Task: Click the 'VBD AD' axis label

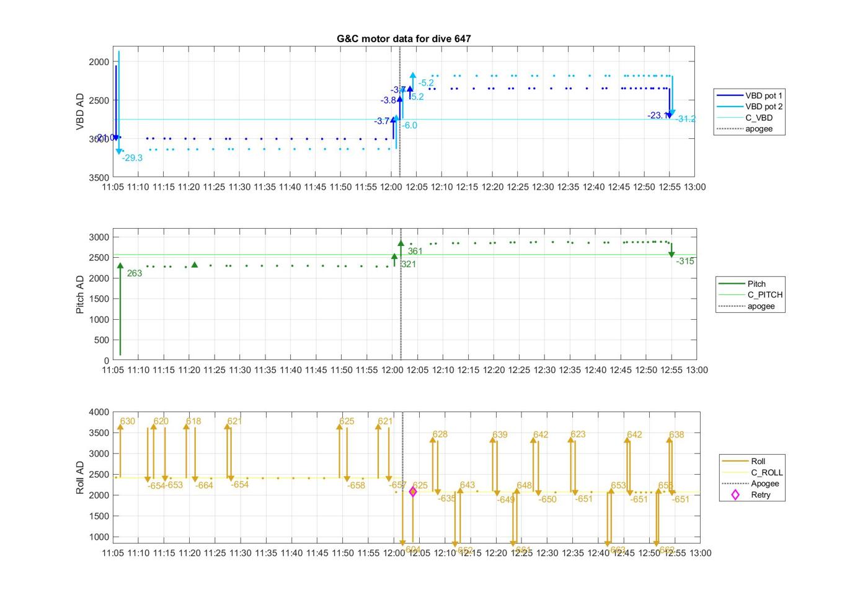Action: 79,112
